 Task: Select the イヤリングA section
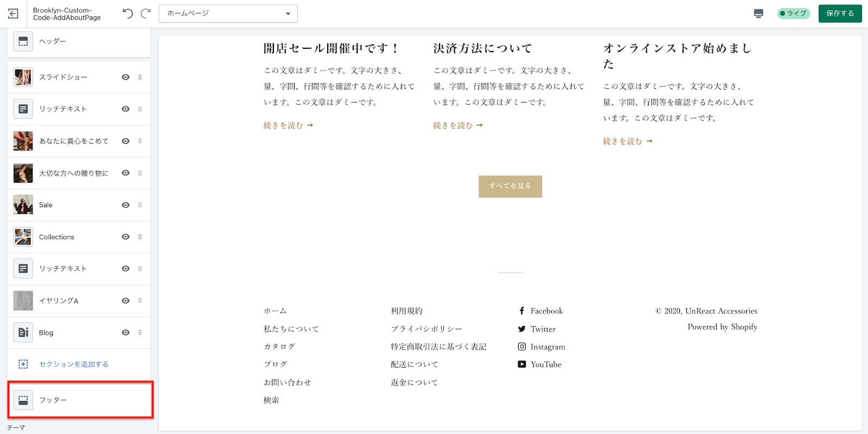(x=59, y=301)
